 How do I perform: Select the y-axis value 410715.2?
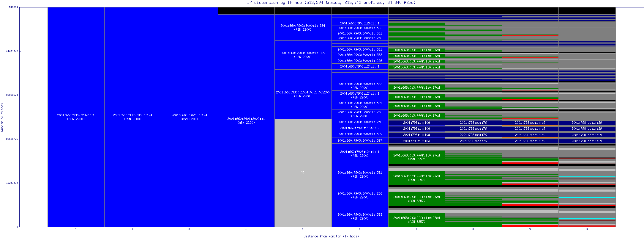coord(12,51)
